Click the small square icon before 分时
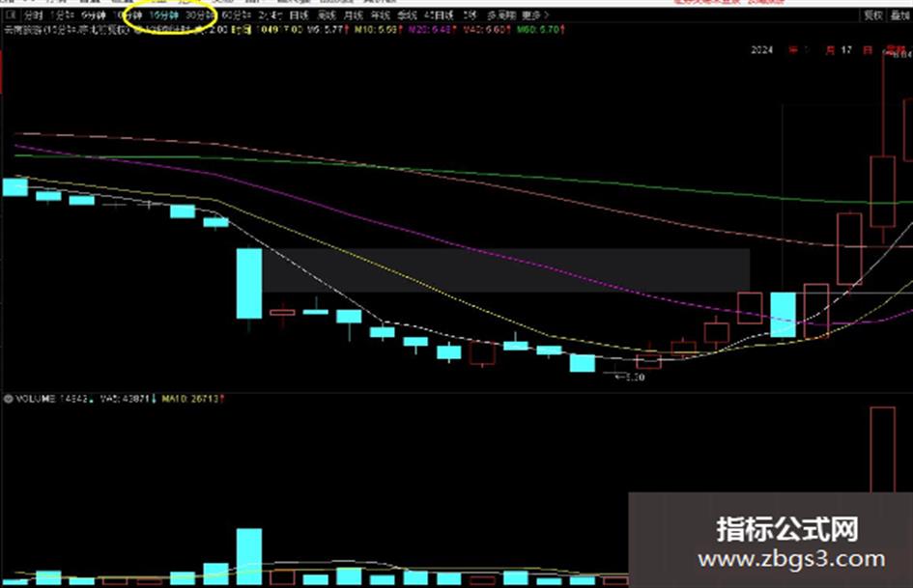The height and width of the screenshot is (588, 913). tap(12, 15)
